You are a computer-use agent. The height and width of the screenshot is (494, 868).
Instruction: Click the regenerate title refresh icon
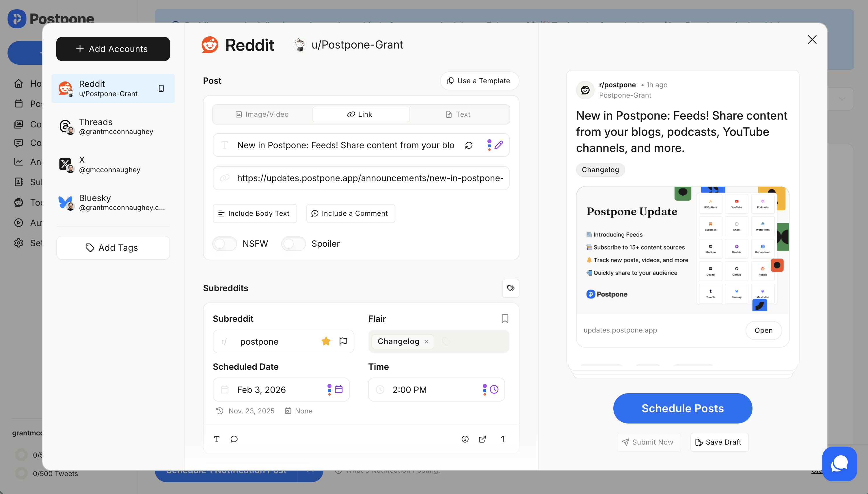point(469,145)
